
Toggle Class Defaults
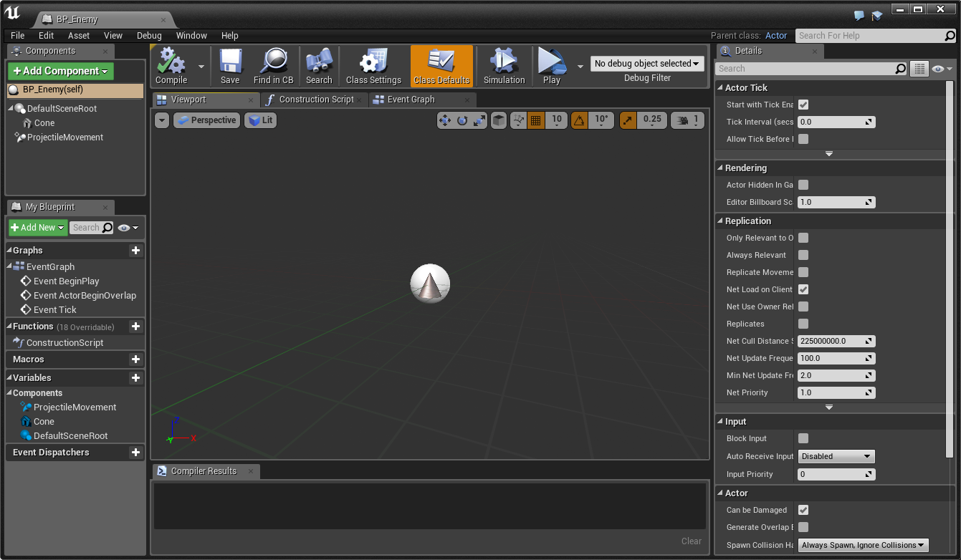(441, 66)
